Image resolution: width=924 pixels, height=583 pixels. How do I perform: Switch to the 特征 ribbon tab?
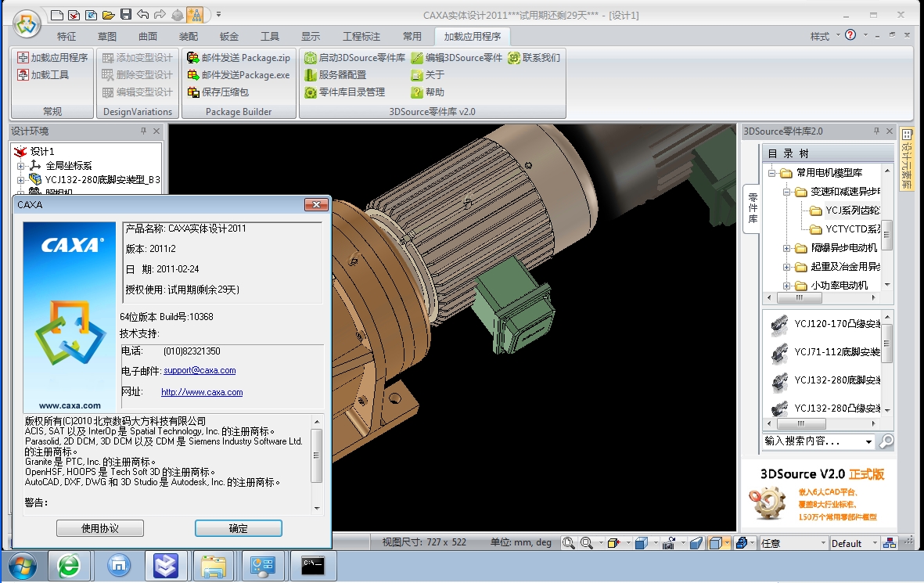[67, 37]
